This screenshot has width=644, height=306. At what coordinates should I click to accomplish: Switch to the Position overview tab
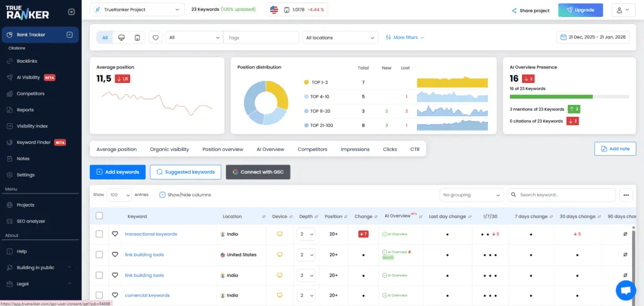tap(223, 150)
